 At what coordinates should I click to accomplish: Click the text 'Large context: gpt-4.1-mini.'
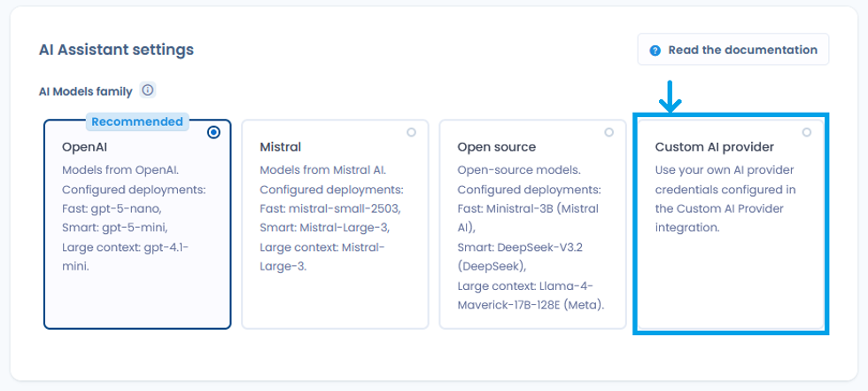point(125,256)
